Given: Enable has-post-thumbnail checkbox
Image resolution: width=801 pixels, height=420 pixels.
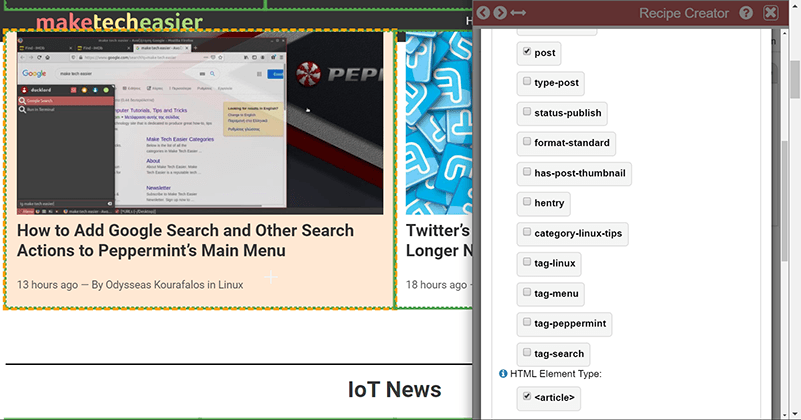Looking at the screenshot, I should (527, 172).
